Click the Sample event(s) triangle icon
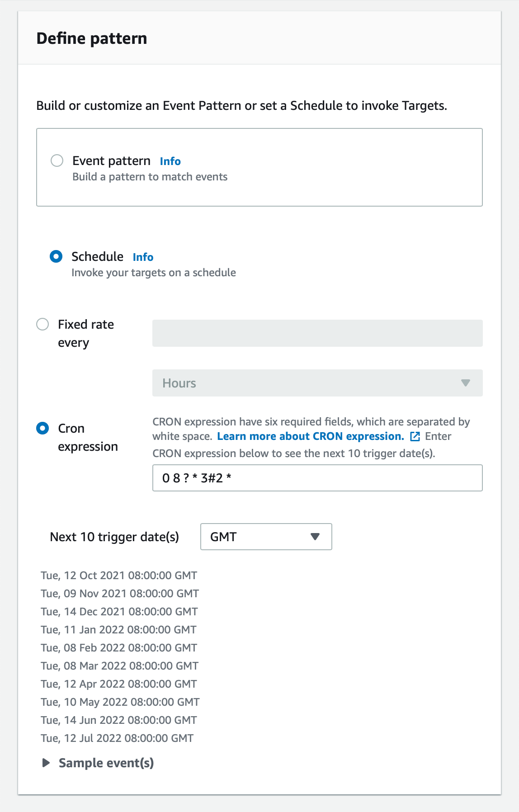Screen dimensions: 519x812 [x=46, y=763]
